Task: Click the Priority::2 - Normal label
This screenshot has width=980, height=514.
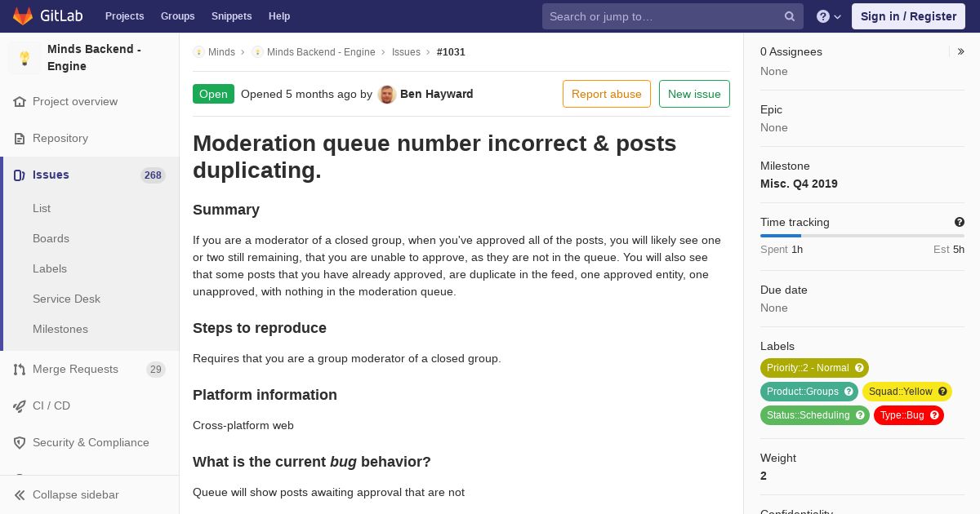Action: pyautogui.click(x=808, y=368)
